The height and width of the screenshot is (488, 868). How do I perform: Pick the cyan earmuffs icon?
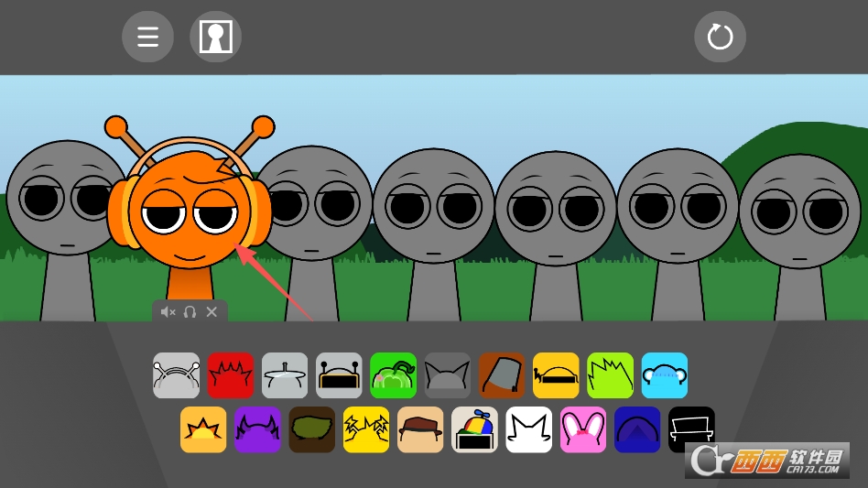pyautogui.click(x=664, y=375)
